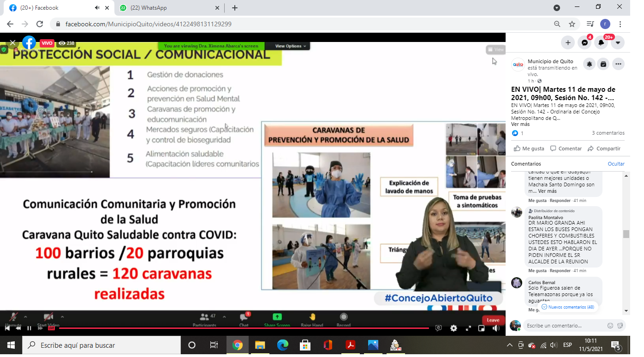Click the emoji icon in the comment box
This screenshot has height=357, width=644.
click(x=610, y=326)
